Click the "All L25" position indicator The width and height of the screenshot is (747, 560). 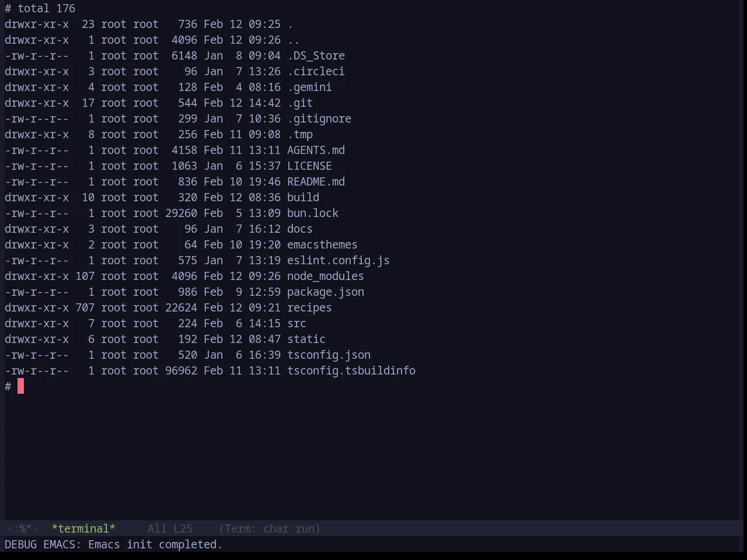(170, 528)
